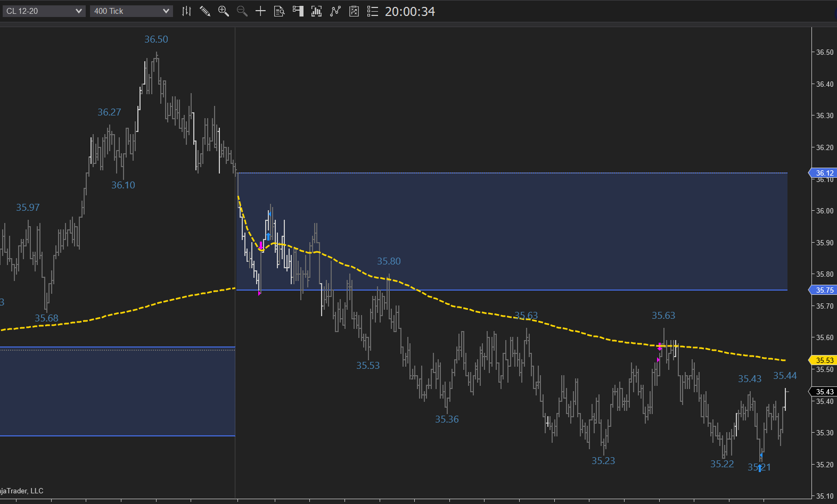This screenshot has width=837, height=504.
Task: Click the zoom out magnifier icon
Action: click(x=242, y=11)
